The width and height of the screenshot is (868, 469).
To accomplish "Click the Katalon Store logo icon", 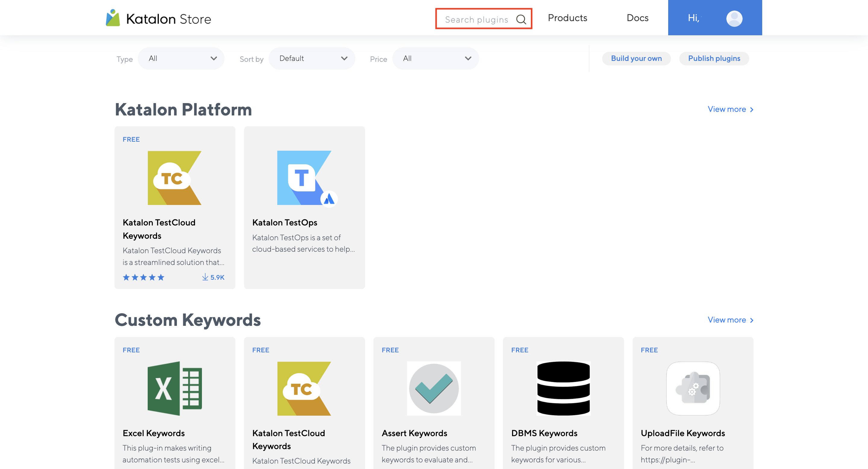I will 113,18.
